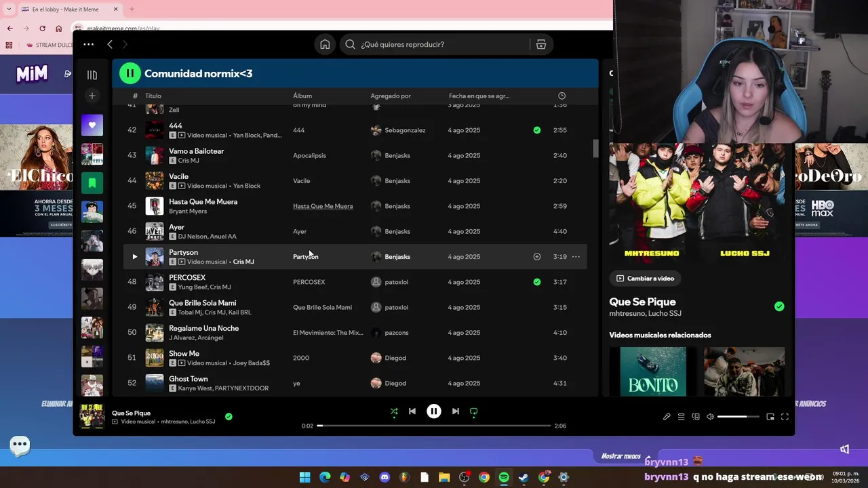
Task: Select the Regalame Una Noche track row
Action: (355, 333)
